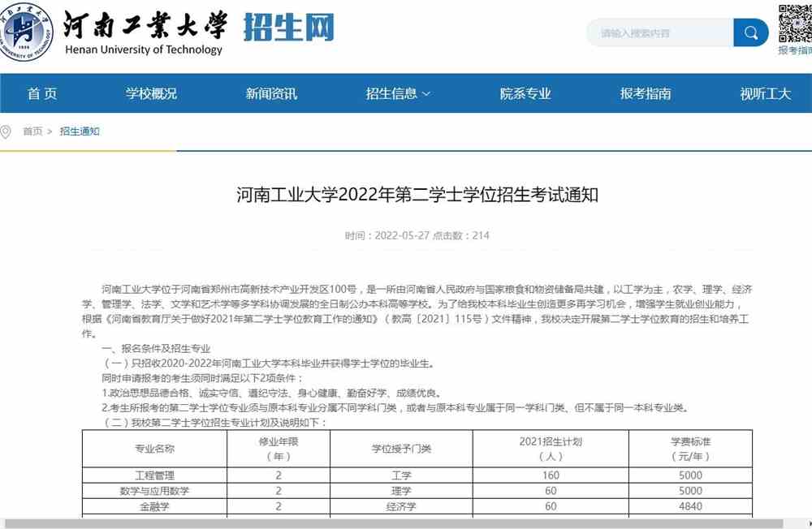Open the 首页 navigation item
The image size is (812, 529).
[x=42, y=93]
